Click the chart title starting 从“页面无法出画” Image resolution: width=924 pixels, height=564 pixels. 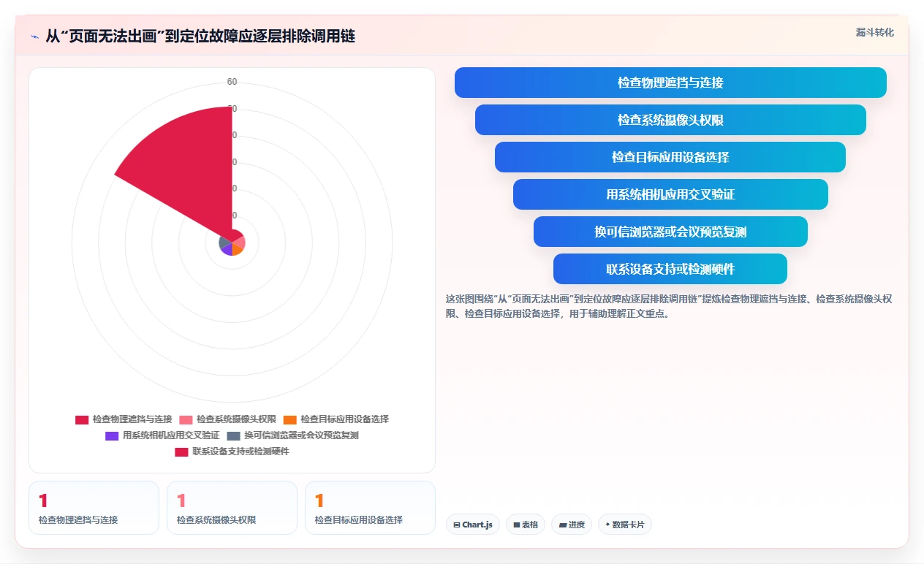point(200,36)
